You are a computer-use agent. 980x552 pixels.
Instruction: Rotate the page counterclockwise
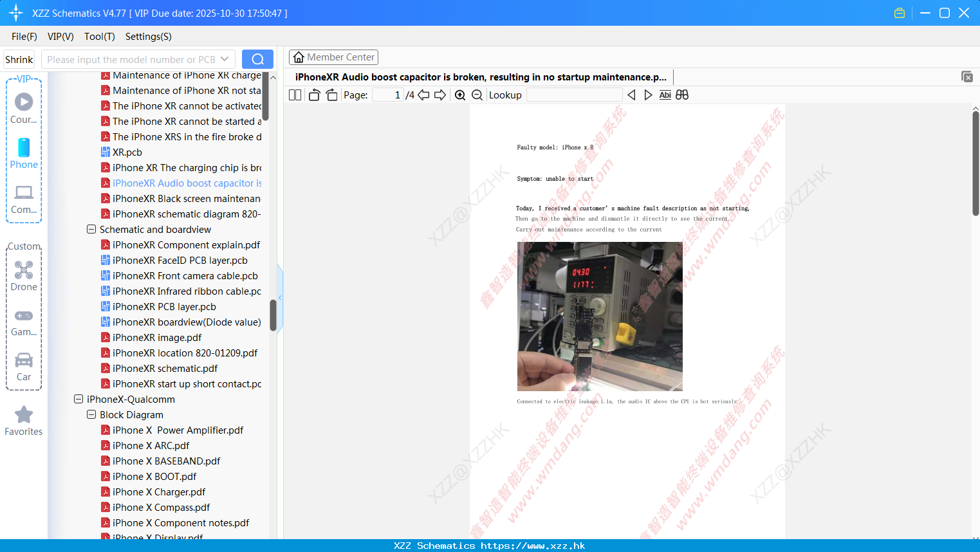tap(314, 95)
